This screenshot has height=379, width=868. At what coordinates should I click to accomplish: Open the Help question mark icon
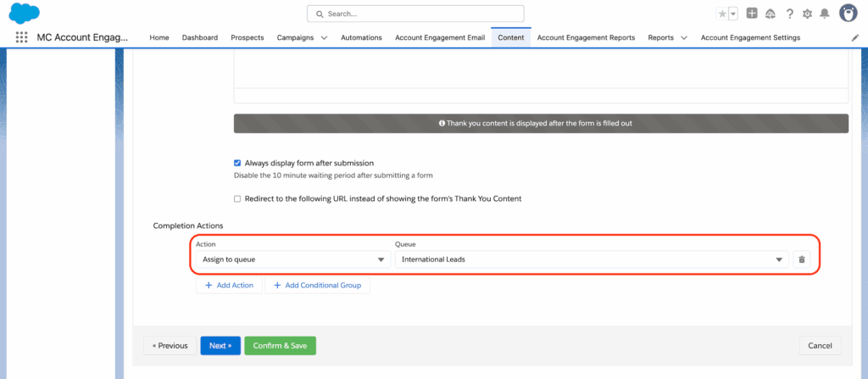tap(789, 14)
